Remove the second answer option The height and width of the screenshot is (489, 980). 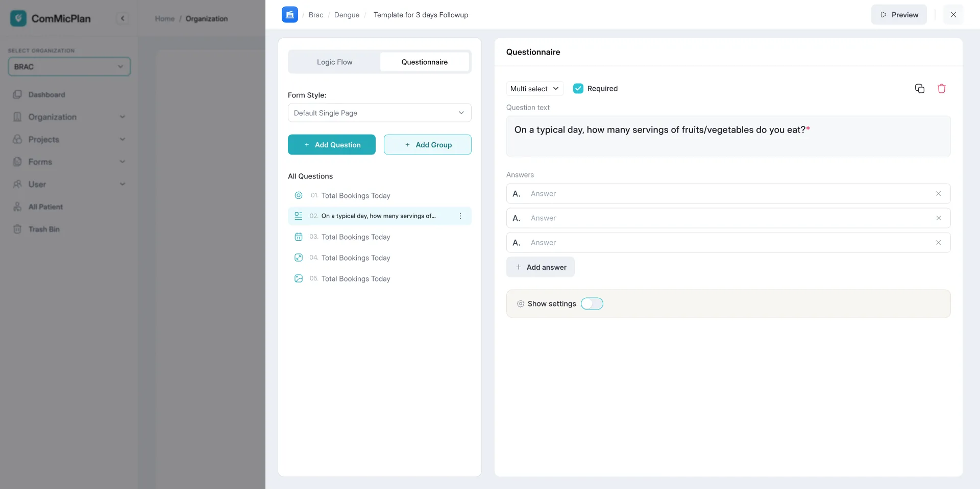tap(939, 218)
